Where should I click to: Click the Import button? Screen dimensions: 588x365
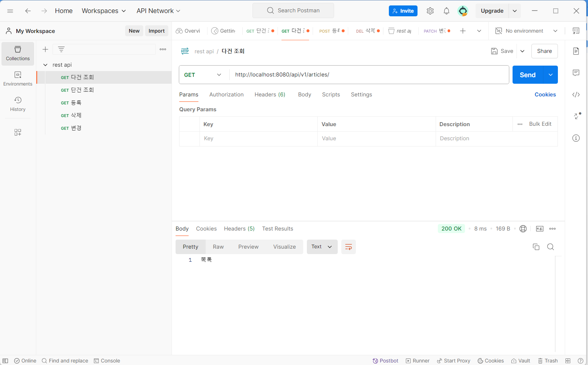(x=157, y=31)
